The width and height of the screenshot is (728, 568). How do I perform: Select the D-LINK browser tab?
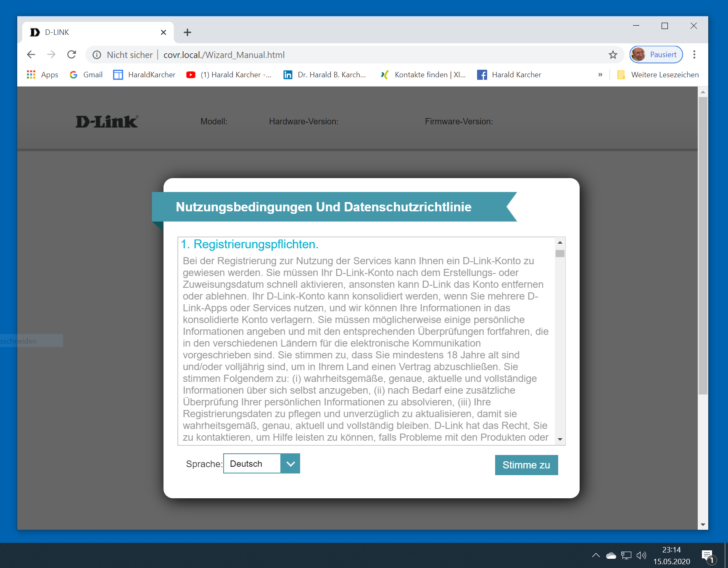tap(98, 32)
